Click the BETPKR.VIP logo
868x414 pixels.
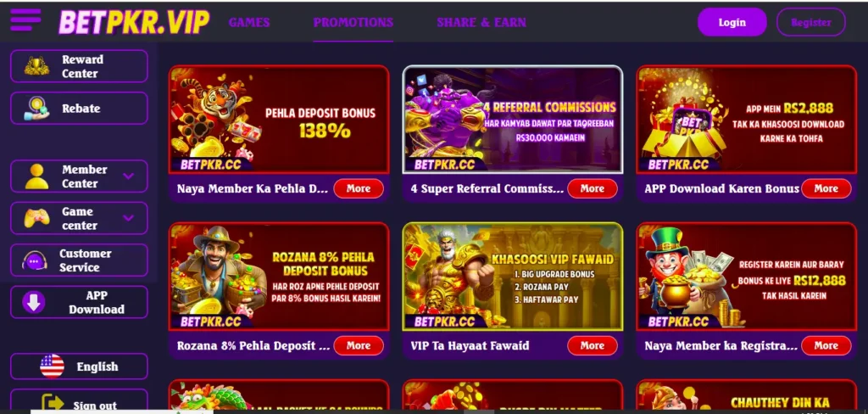(x=134, y=22)
